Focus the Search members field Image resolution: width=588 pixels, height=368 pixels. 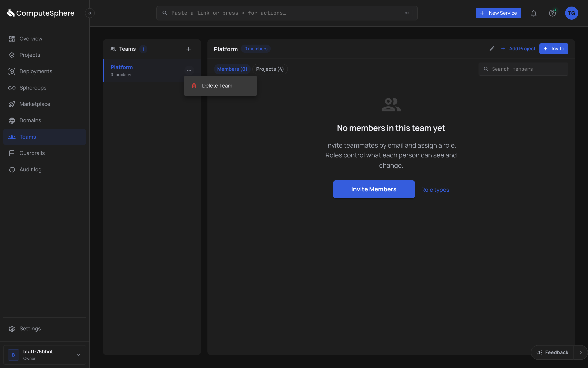point(523,69)
